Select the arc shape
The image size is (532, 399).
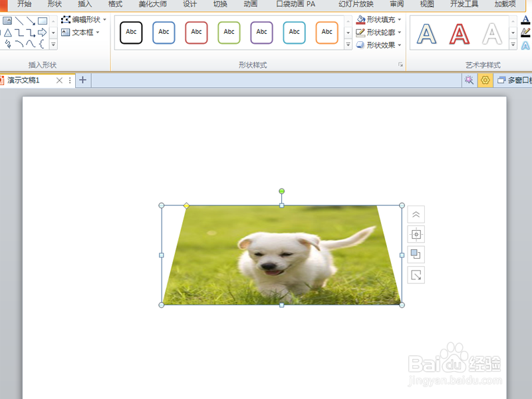coord(19,44)
